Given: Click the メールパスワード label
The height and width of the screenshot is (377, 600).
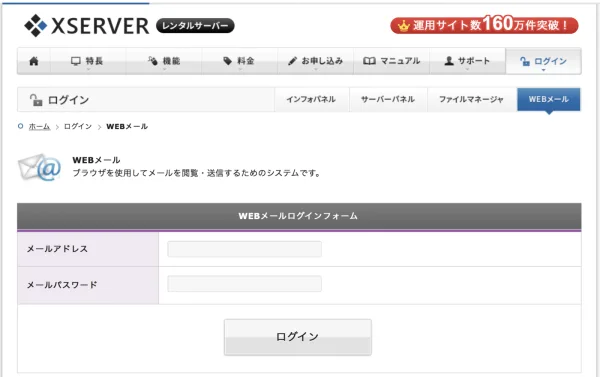Looking at the screenshot, I should click(x=62, y=285).
